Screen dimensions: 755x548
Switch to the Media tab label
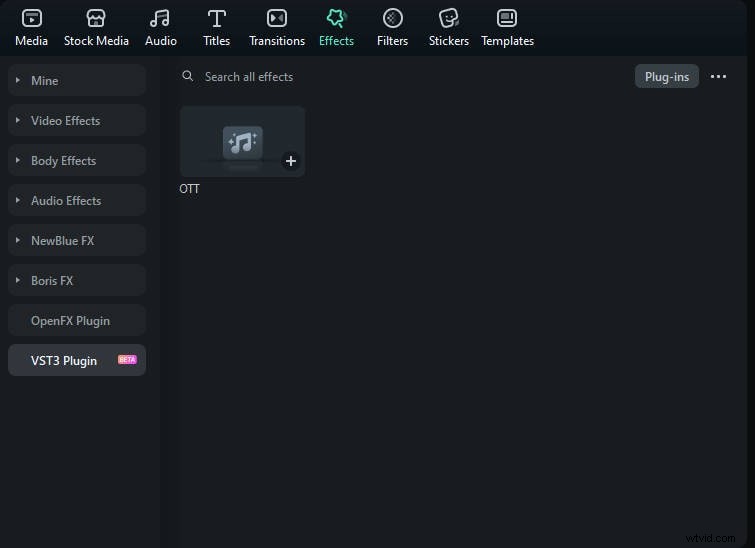coord(32,41)
